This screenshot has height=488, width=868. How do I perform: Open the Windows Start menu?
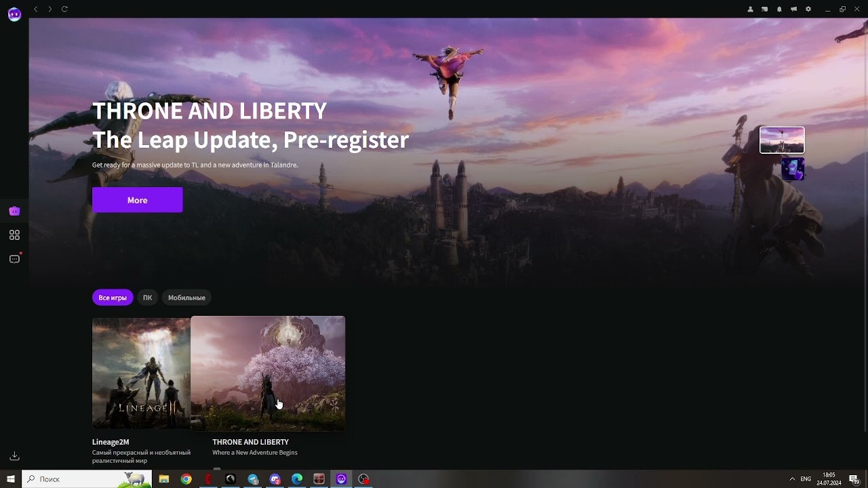coord(11,479)
